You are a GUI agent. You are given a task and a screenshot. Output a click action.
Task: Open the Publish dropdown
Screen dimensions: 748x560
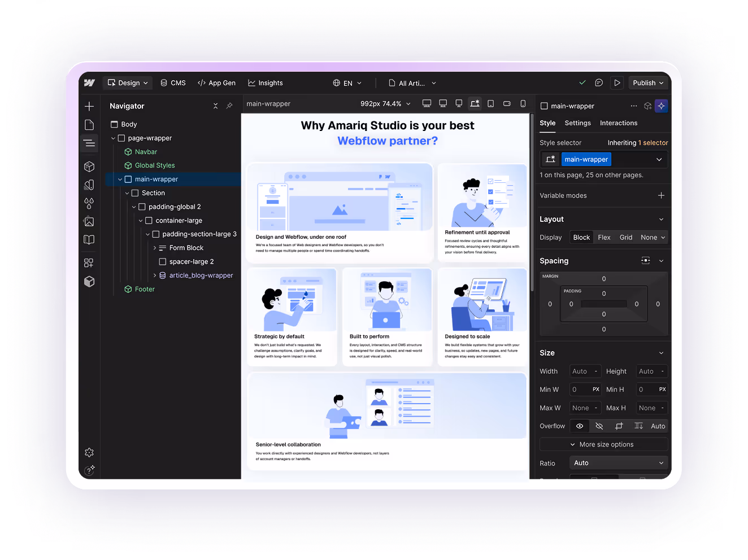point(649,83)
